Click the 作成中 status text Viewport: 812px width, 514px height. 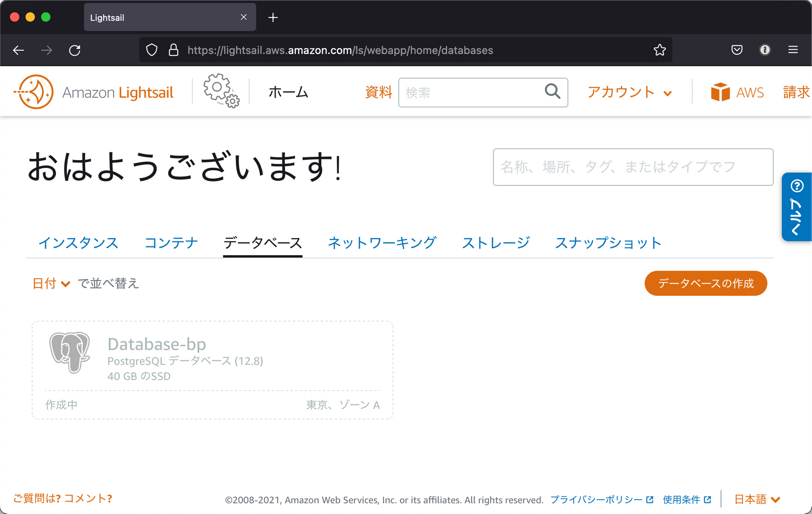(x=61, y=405)
